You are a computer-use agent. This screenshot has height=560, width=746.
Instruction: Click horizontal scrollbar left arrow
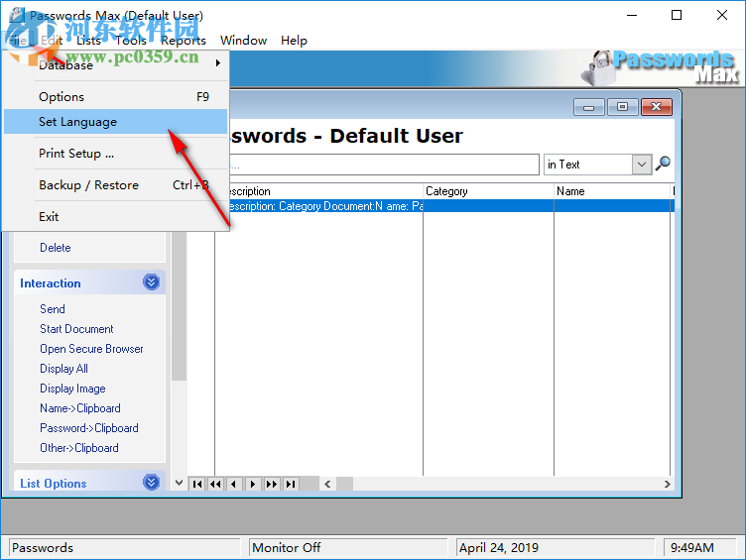coord(327,484)
